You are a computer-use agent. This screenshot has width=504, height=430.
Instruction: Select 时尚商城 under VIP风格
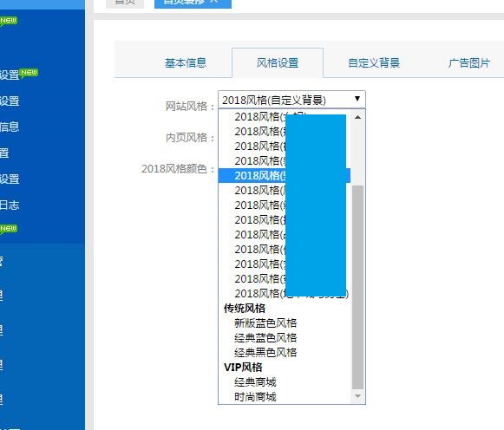[255, 397]
